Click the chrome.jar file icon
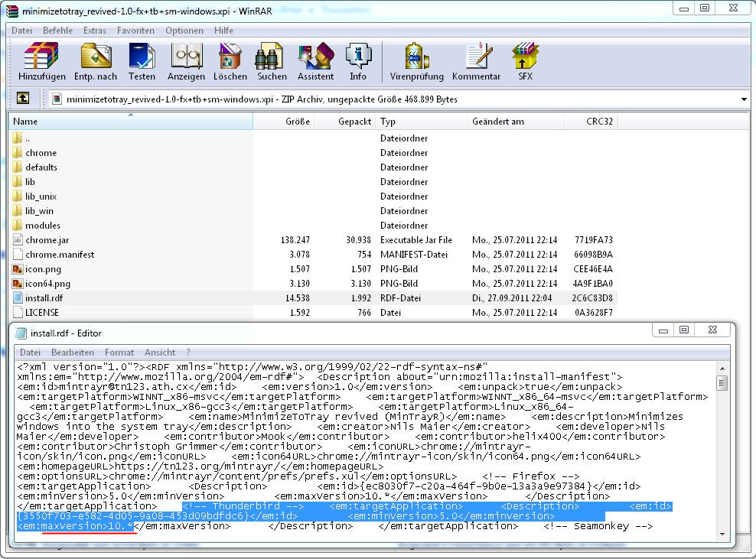 tap(18, 239)
